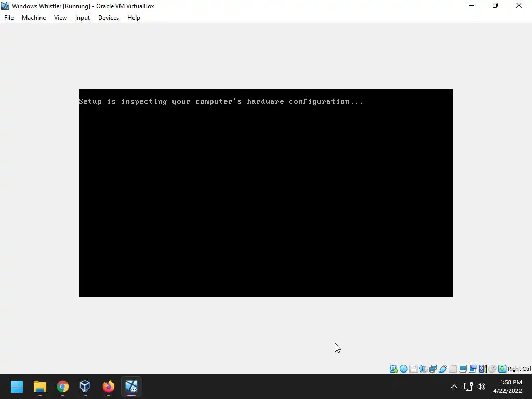Click the mouse integration status icon

click(x=493, y=369)
